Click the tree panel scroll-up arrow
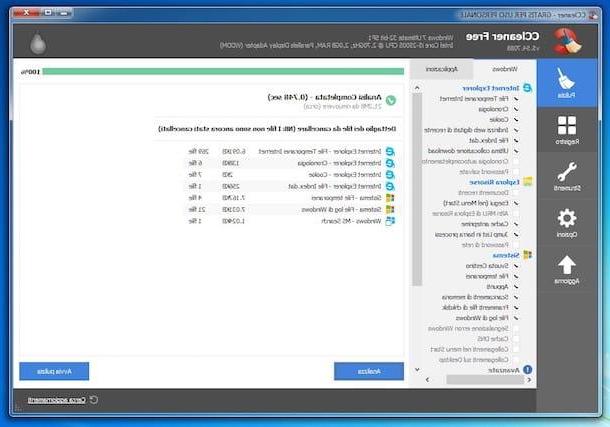 [x=417, y=88]
